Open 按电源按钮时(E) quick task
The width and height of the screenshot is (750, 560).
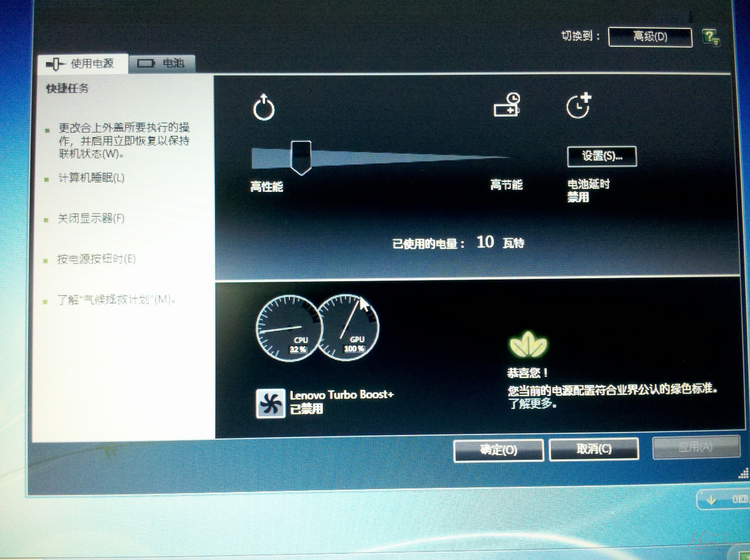[x=96, y=260]
